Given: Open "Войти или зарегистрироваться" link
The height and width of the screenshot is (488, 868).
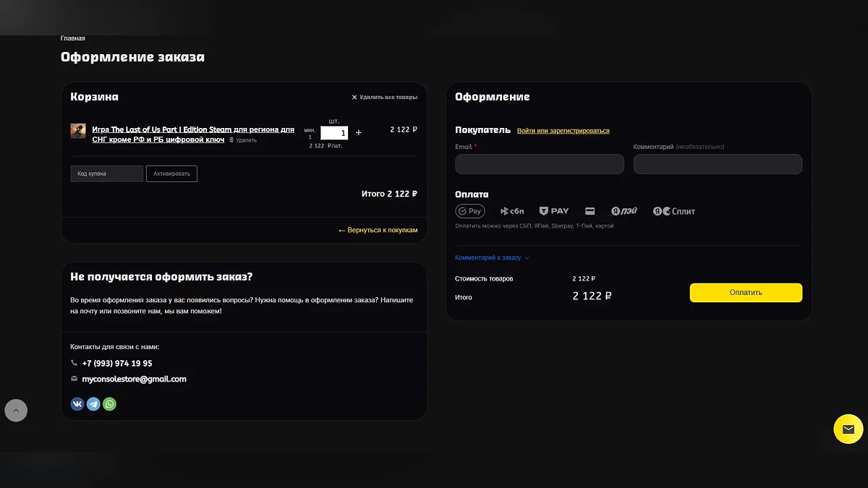Looking at the screenshot, I should pyautogui.click(x=563, y=131).
